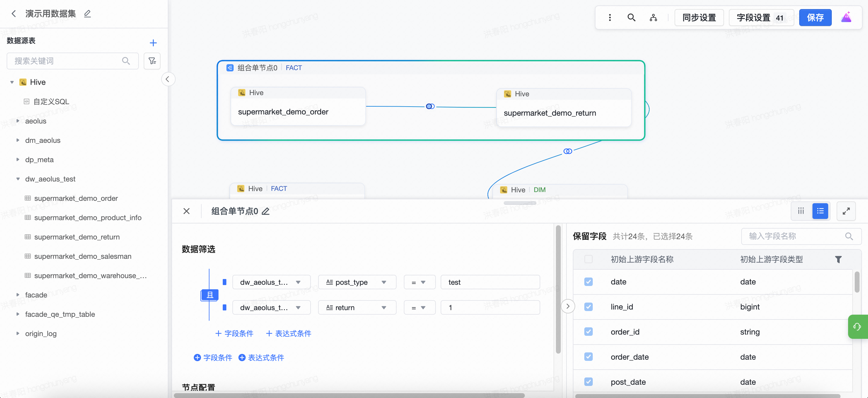Screen dimensions: 868x398
Task: Click the hierarchy layout icon in toolbar
Action: coord(653,18)
